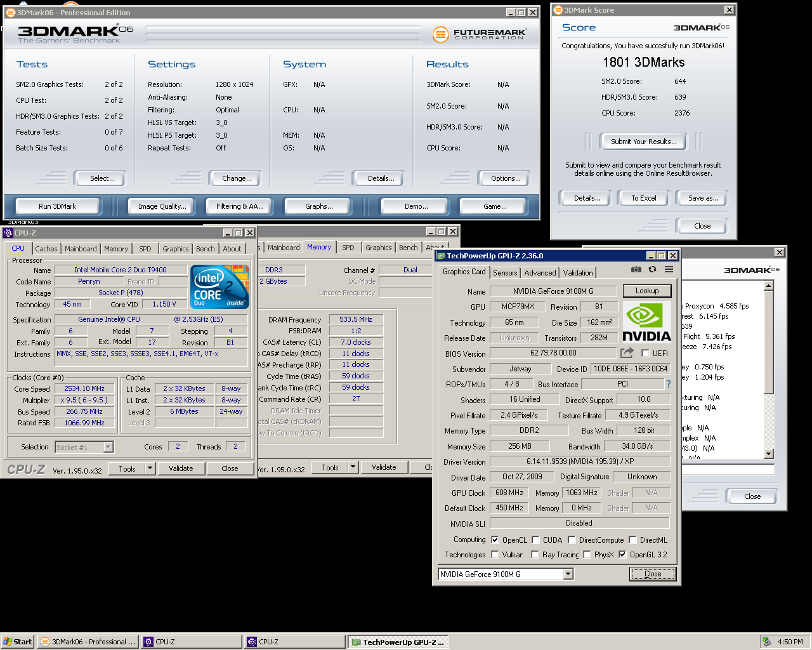Click the Options... button under Results
812x650 pixels.
[506, 178]
